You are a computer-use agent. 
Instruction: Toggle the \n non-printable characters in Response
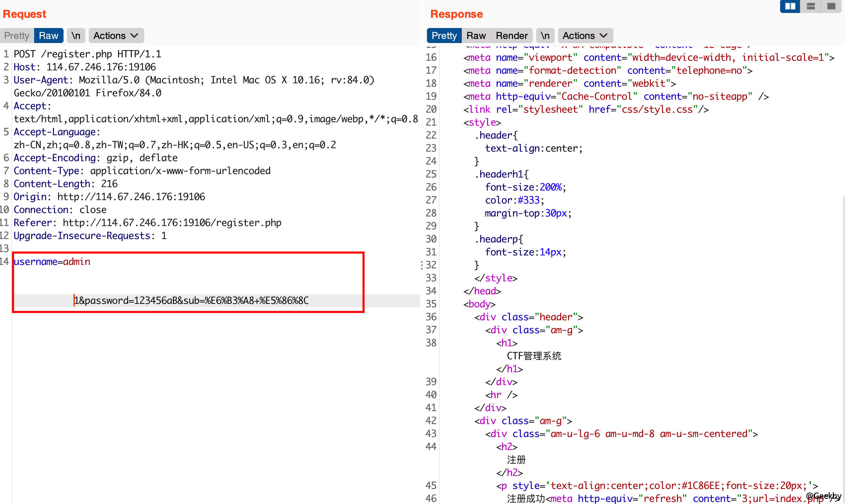pos(545,36)
